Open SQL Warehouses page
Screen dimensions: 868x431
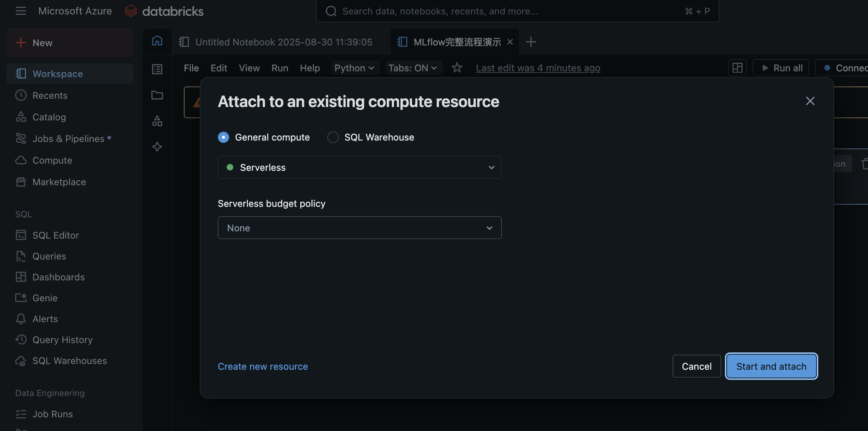tap(70, 361)
